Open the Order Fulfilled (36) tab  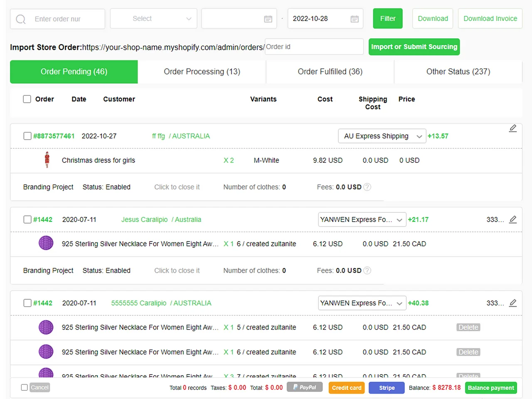[330, 71]
